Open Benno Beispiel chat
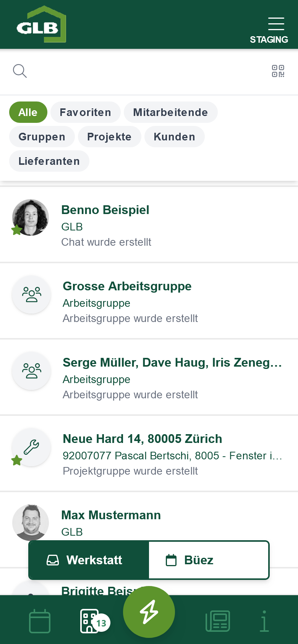 coord(149,225)
